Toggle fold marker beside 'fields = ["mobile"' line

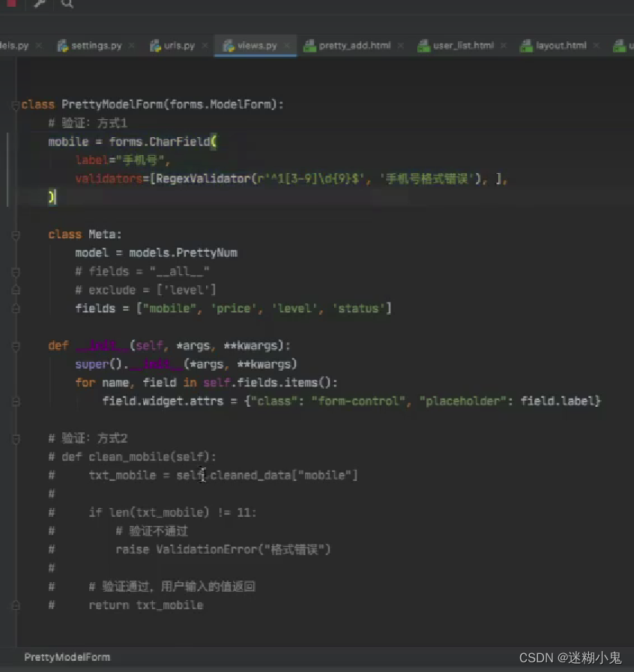[x=16, y=309]
